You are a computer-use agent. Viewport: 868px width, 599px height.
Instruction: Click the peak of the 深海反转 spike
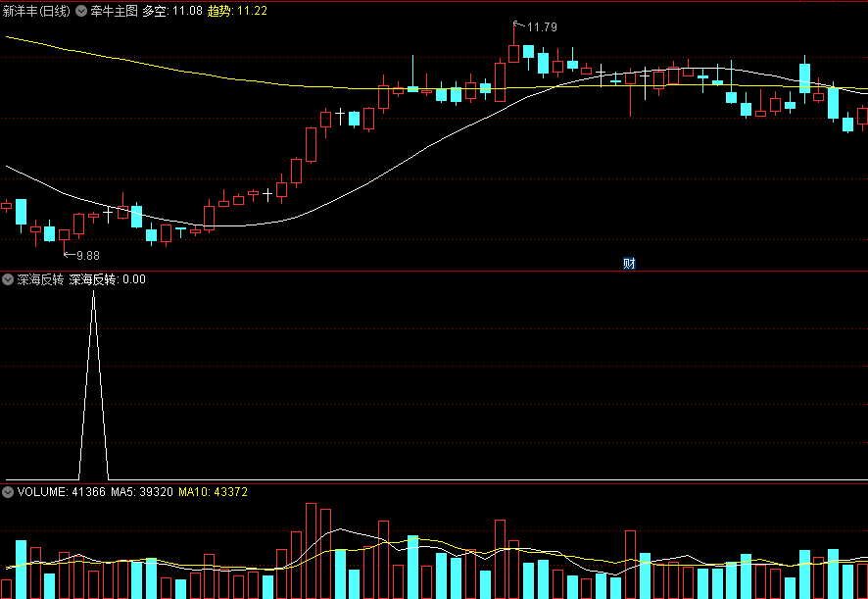pyautogui.click(x=93, y=292)
